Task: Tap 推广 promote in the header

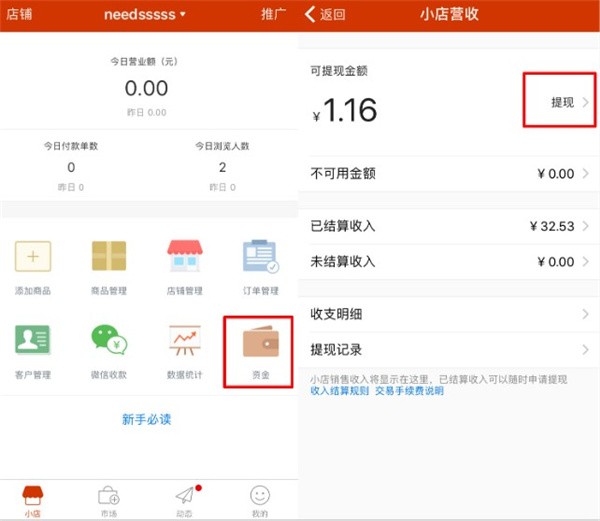Action: pos(273,14)
